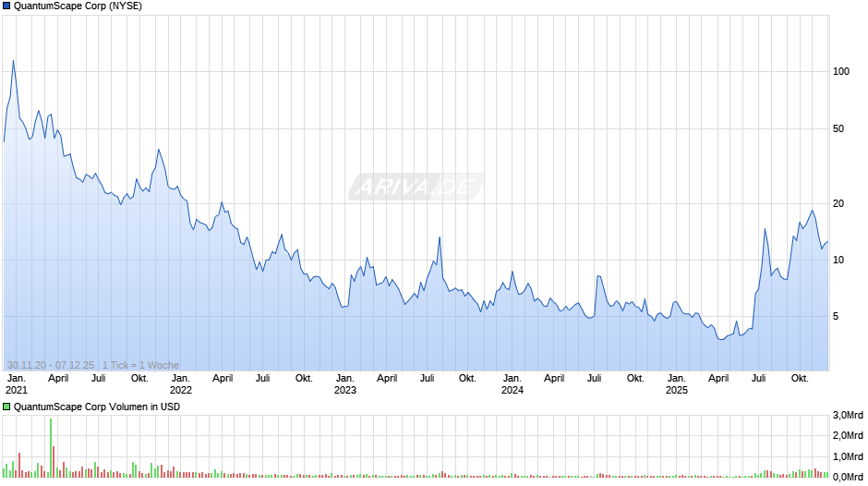The image size is (868, 486).
Task: Click the volume axis label 3,0Mrd
Action: coord(848,415)
